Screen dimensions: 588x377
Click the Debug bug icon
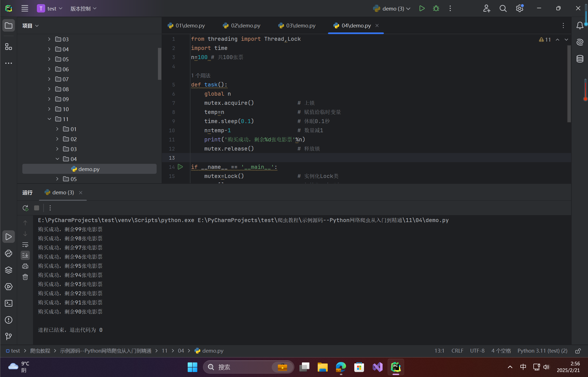(x=436, y=9)
